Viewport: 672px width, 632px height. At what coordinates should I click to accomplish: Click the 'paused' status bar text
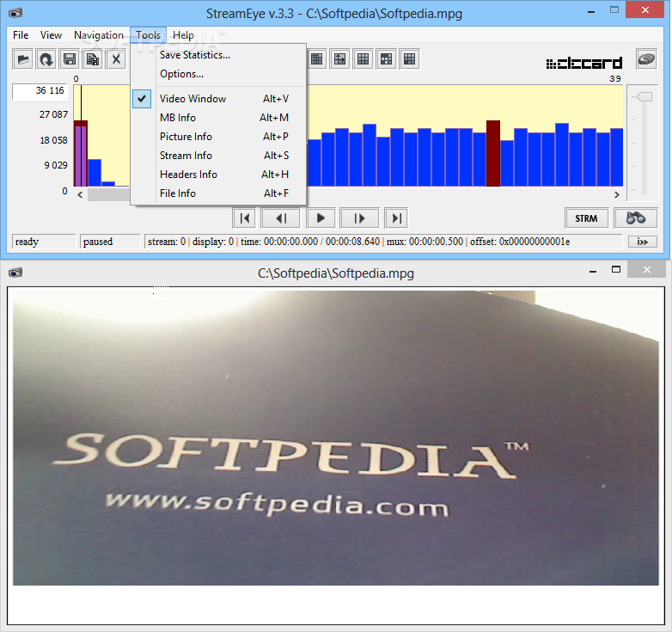point(98,242)
